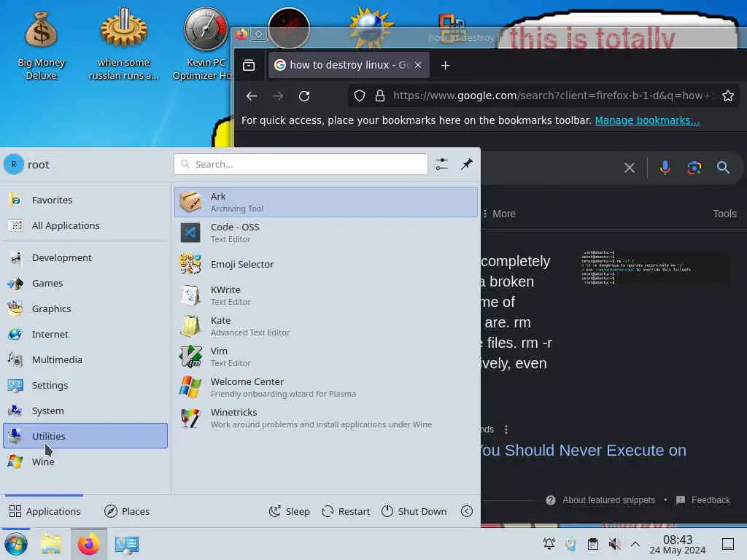
Task: Open the Wine category
Action: coord(85,462)
